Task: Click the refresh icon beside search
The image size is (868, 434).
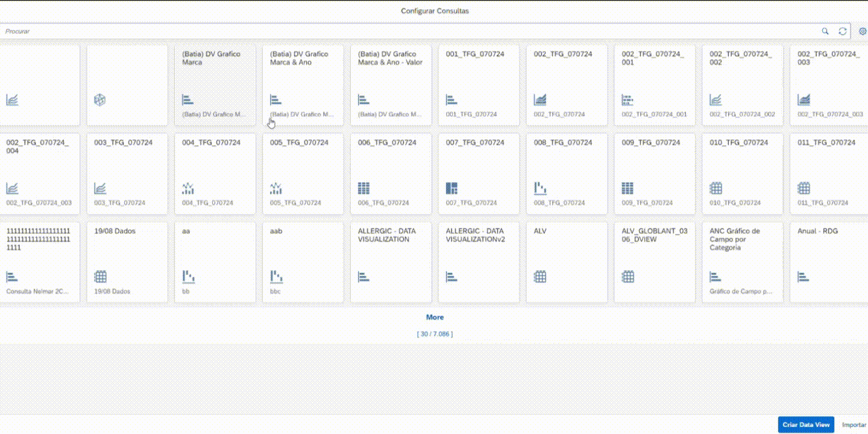Action: 843,31
